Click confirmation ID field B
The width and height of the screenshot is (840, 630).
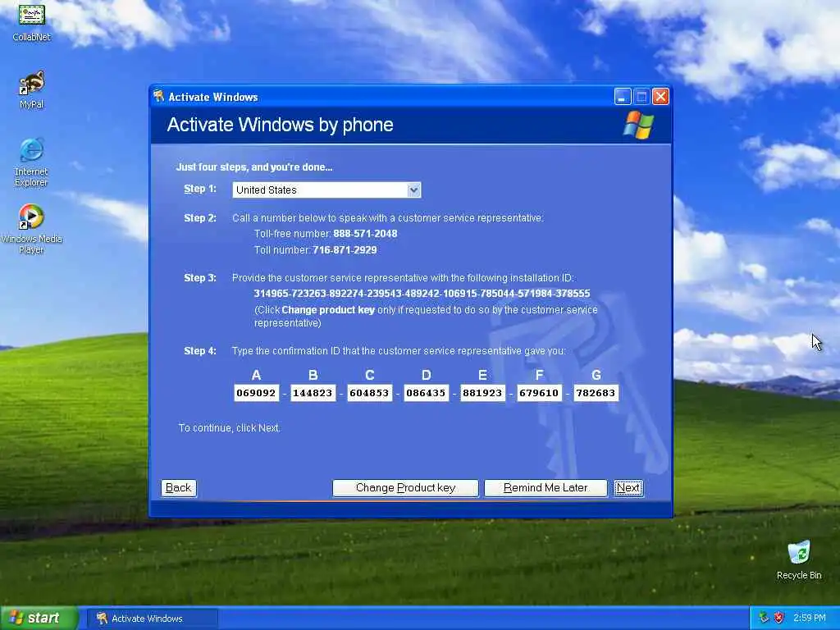[313, 393]
